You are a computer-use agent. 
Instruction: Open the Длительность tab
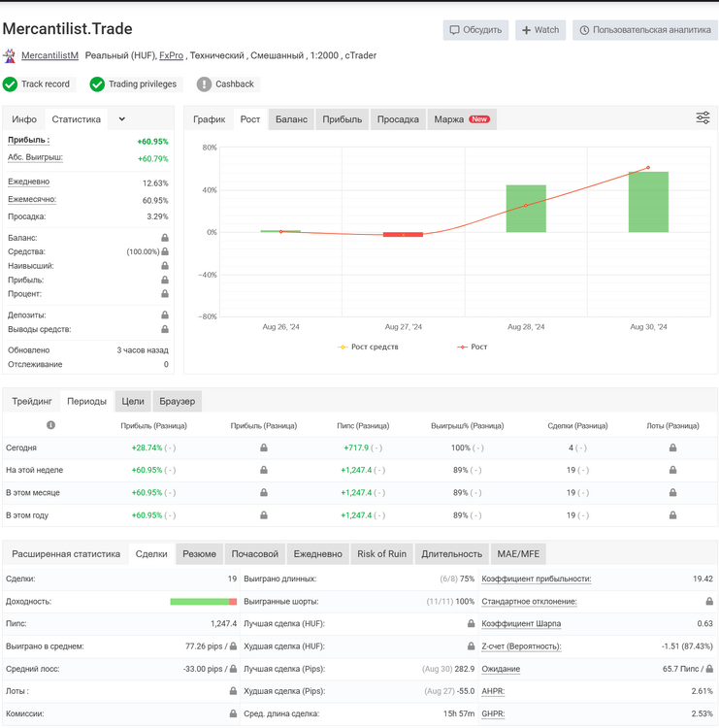coord(451,554)
